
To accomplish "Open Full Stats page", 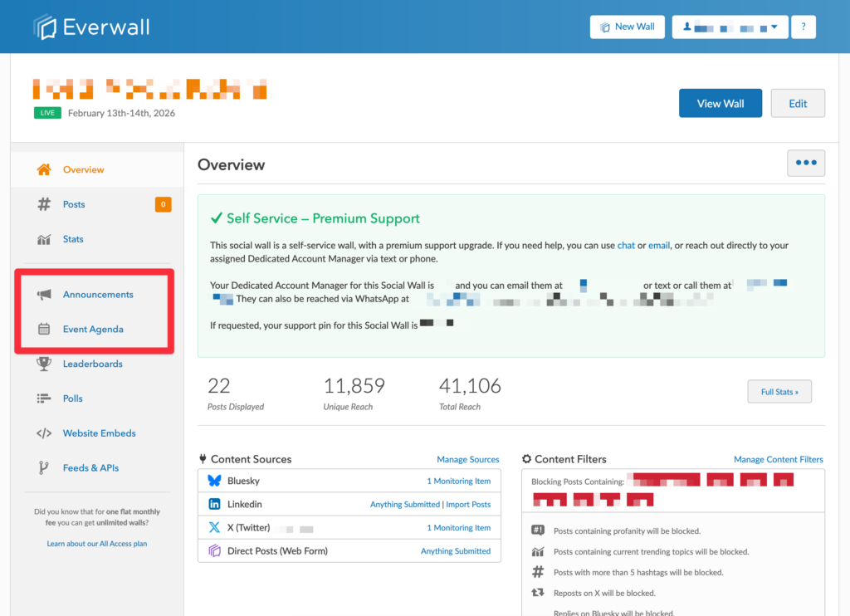I will click(x=779, y=392).
